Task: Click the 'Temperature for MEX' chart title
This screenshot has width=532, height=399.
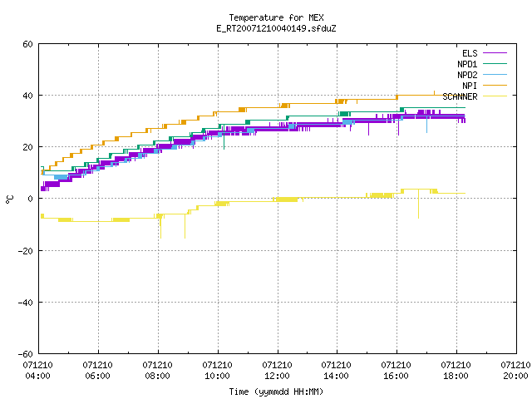Action: click(276, 17)
